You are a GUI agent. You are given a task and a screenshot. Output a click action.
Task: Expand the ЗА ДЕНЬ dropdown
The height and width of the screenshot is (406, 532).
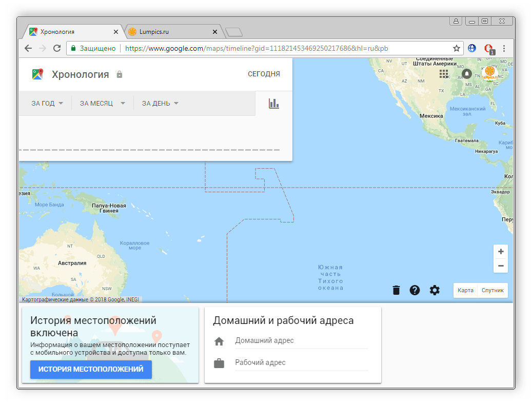160,104
